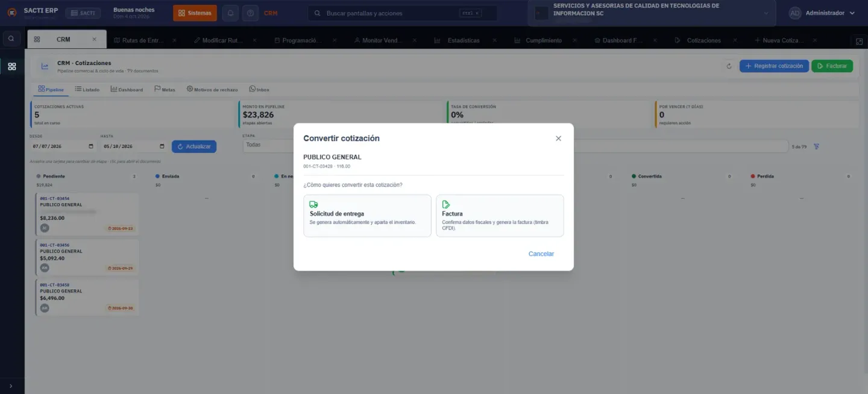Click the CRM Cotizaciones chart icon

pyautogui.click(x=45, y=66)
